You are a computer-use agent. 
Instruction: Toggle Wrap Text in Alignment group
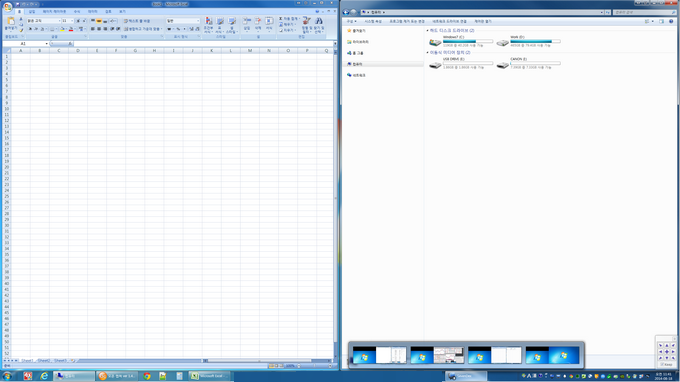[137, 21]
